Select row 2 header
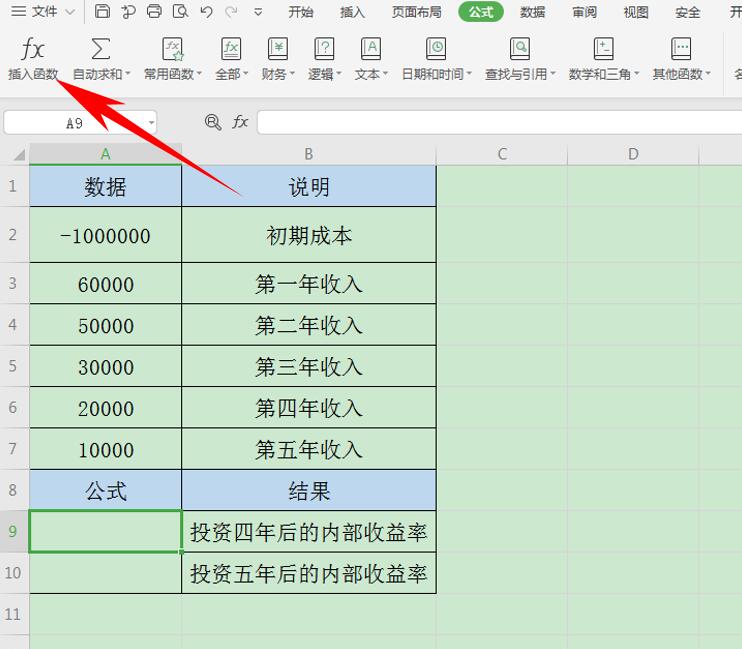The image size is (742, 649). coord(14,234)
